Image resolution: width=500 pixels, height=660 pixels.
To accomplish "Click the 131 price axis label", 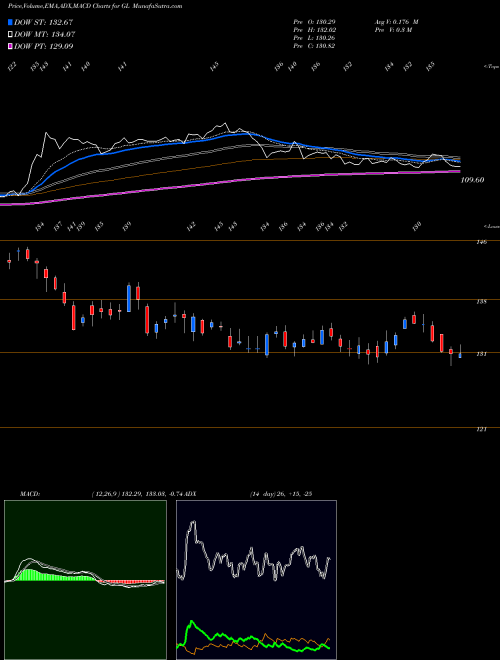I will [482, 354].
